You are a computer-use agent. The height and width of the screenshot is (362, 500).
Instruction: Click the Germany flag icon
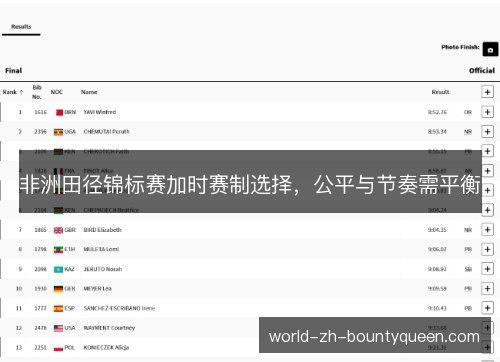(x=58, y=289)
